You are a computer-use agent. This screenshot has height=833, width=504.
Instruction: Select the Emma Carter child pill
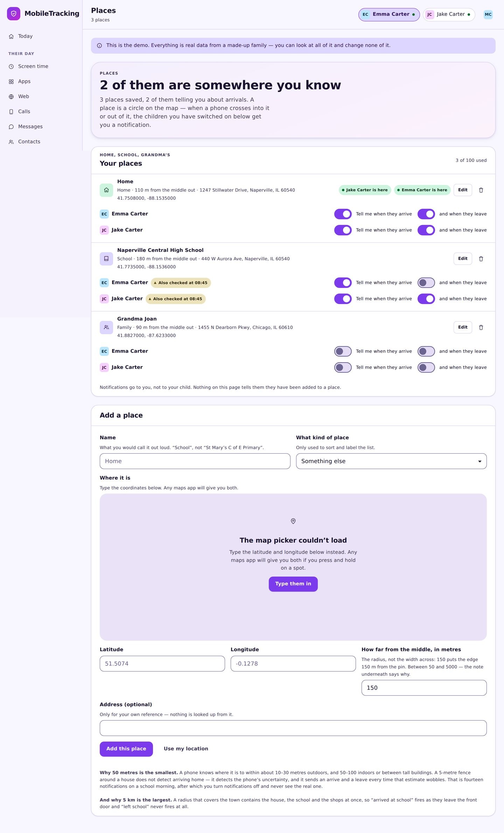tap(389, 15)
